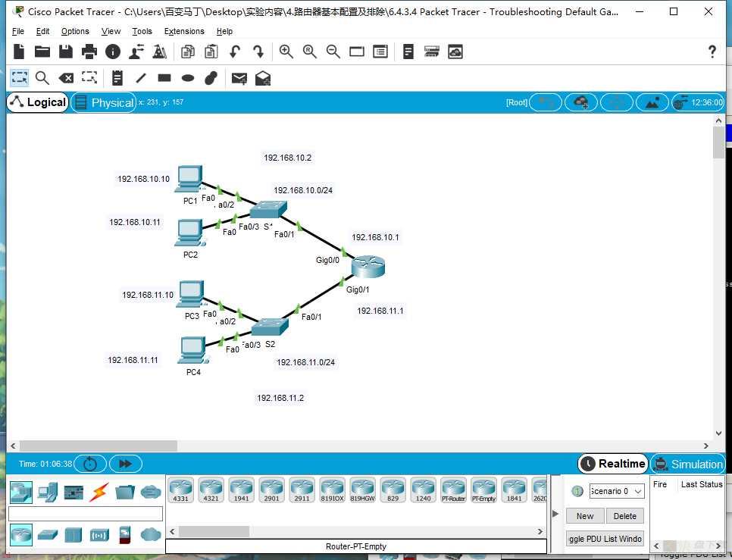The height and width of the screenshot is (560, 732).
Task: Switch to Logical workspace view
Action: coord(38,102)
